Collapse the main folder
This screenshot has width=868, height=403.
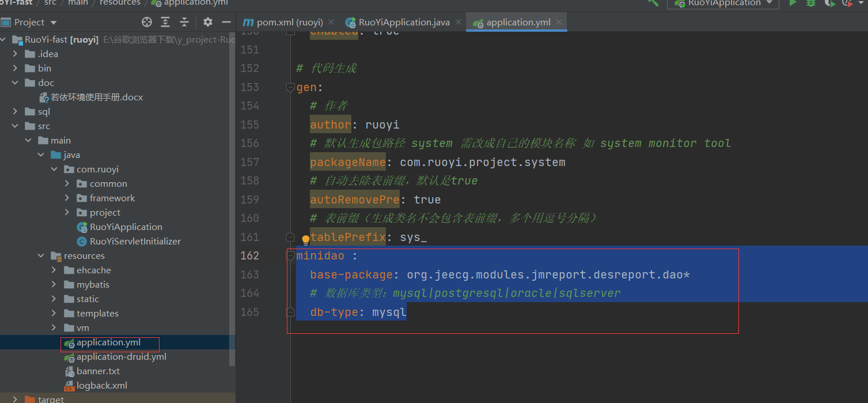[x=28, y=141]
